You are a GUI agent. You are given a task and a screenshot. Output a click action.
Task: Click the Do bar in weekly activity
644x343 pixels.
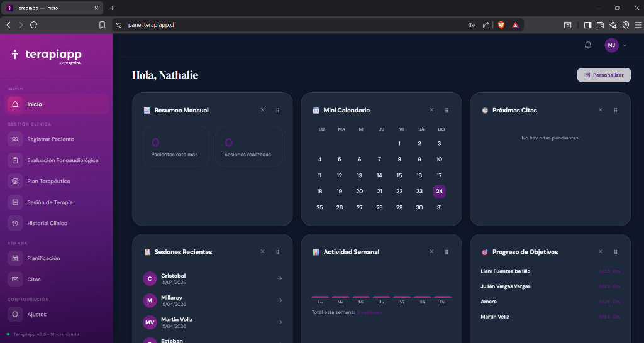[x=443, y=297]
